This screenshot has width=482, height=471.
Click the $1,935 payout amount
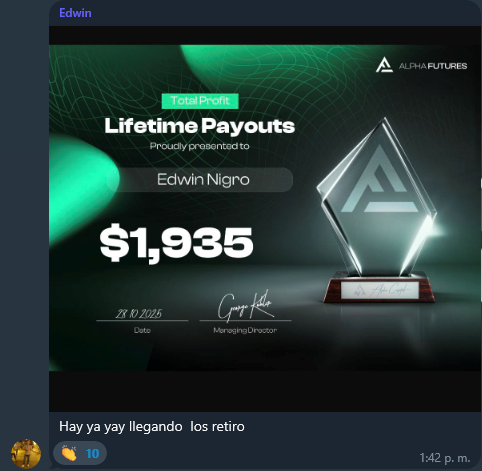coord(176,242)
